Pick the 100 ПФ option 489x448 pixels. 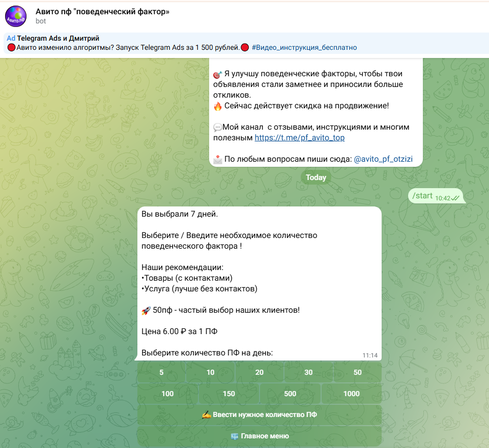167,394
